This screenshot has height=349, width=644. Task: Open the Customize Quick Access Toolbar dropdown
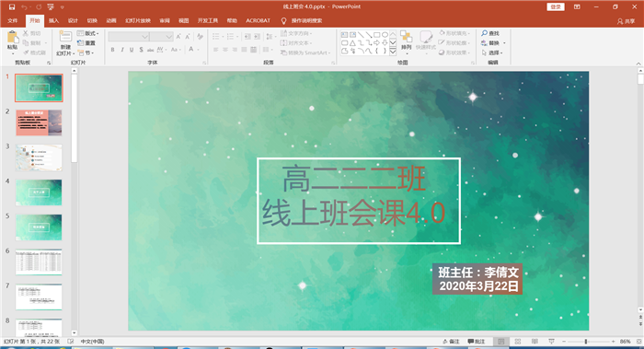click(x=63, y=7)
